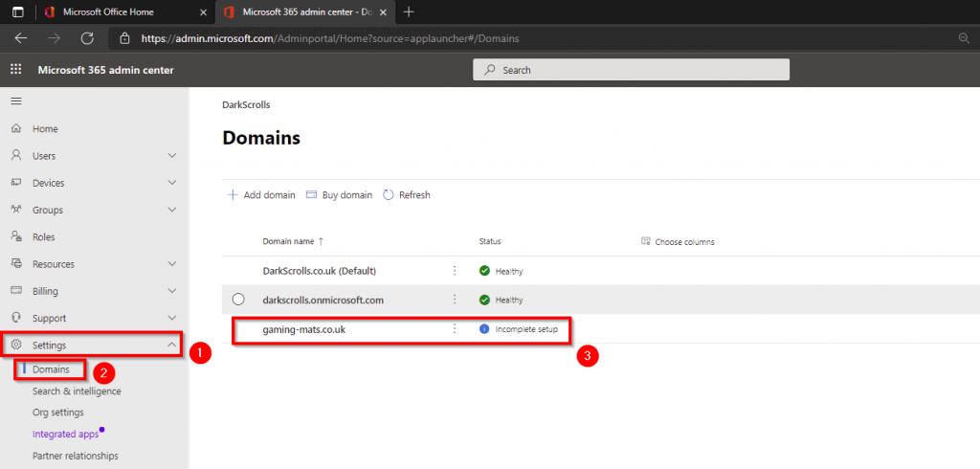This screenshot has height=469, width=980.
Task: Close the Microsoft 365 admin center tab
Action: (383, 11)
